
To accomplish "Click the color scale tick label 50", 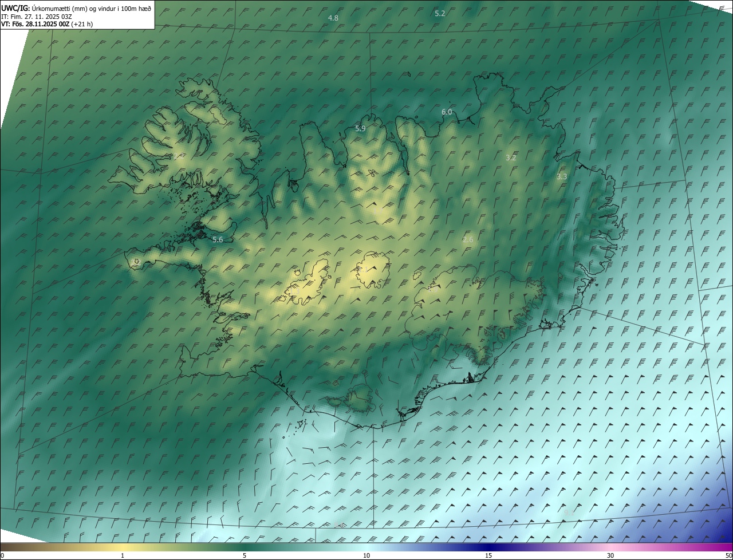I will (728, 555).
